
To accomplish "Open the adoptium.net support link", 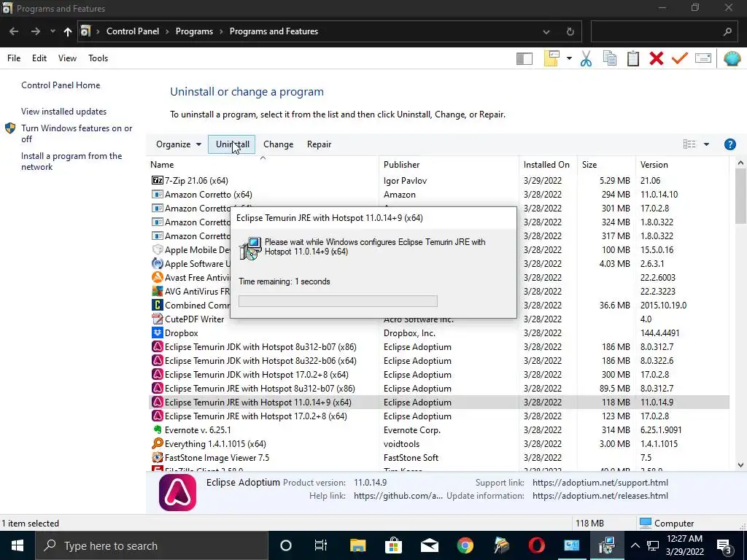I will click(x=600, y=483).
